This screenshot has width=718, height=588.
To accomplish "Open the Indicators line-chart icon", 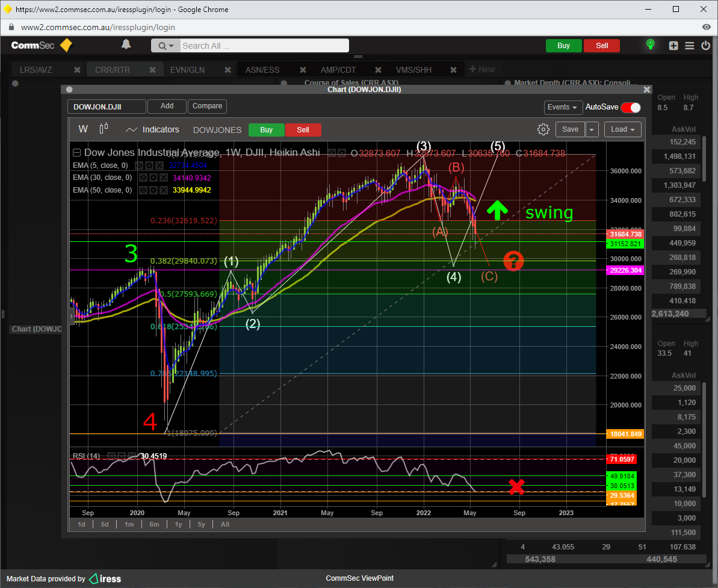I will point(131,129).
